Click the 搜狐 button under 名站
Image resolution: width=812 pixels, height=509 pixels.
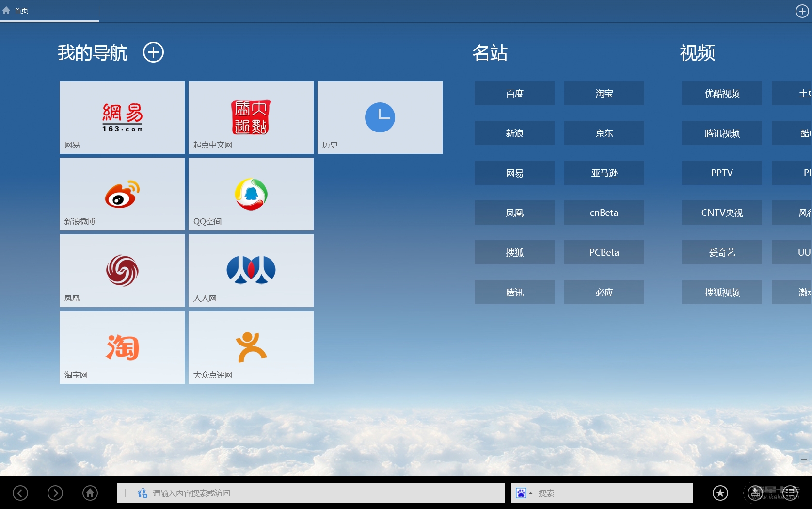pos(514,252)
